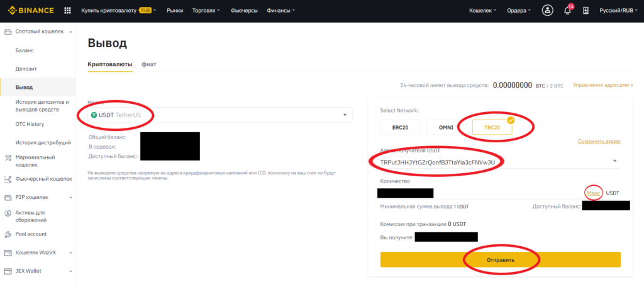644x284 pixels.
Task: Click the Кошелек WazirX icon
Action: pyautogui.click(x=8, y=253)
